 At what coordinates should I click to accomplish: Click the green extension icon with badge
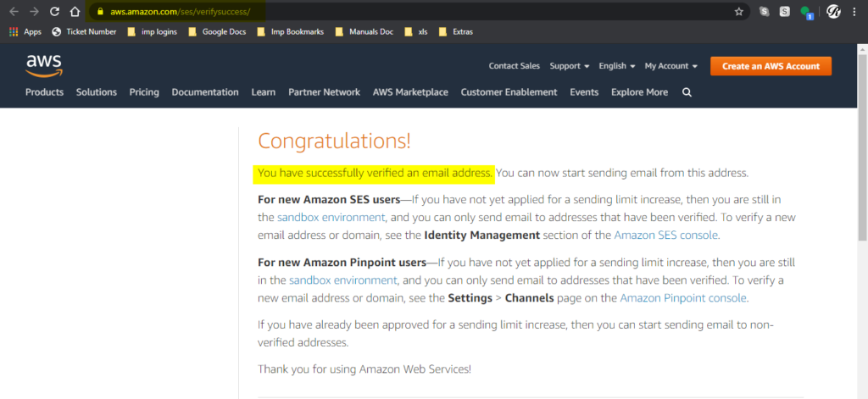click(x=806, y=12)
